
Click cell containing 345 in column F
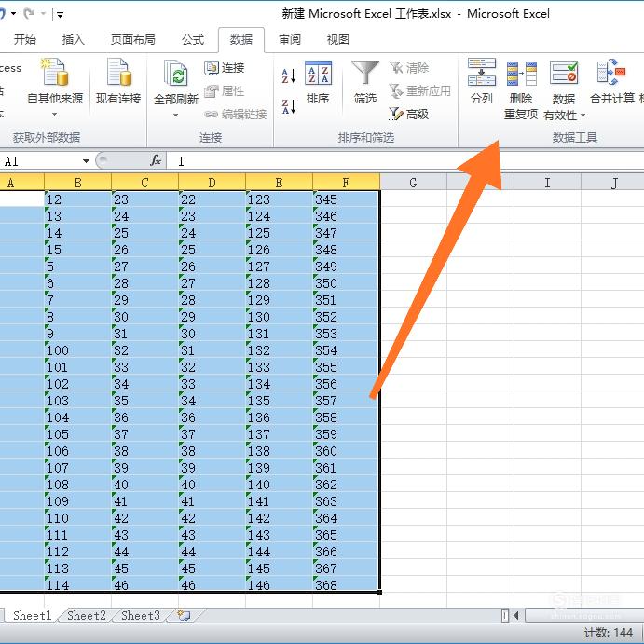(x=346, y=199)
